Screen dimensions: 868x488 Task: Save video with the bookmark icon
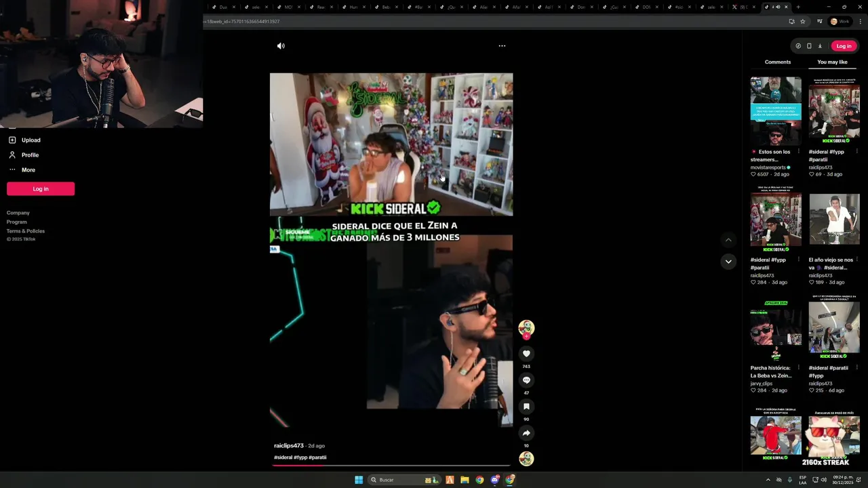pyautogui.click(x=526, y=407)
